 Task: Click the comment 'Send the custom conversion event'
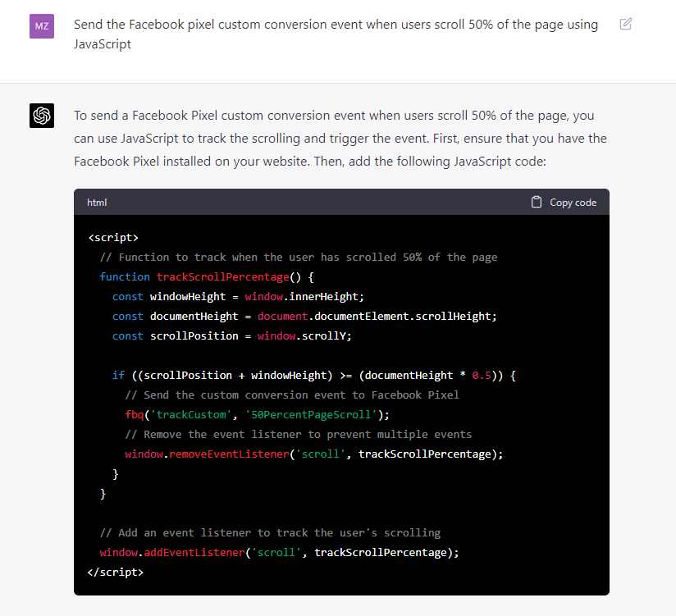click(292, 395)
